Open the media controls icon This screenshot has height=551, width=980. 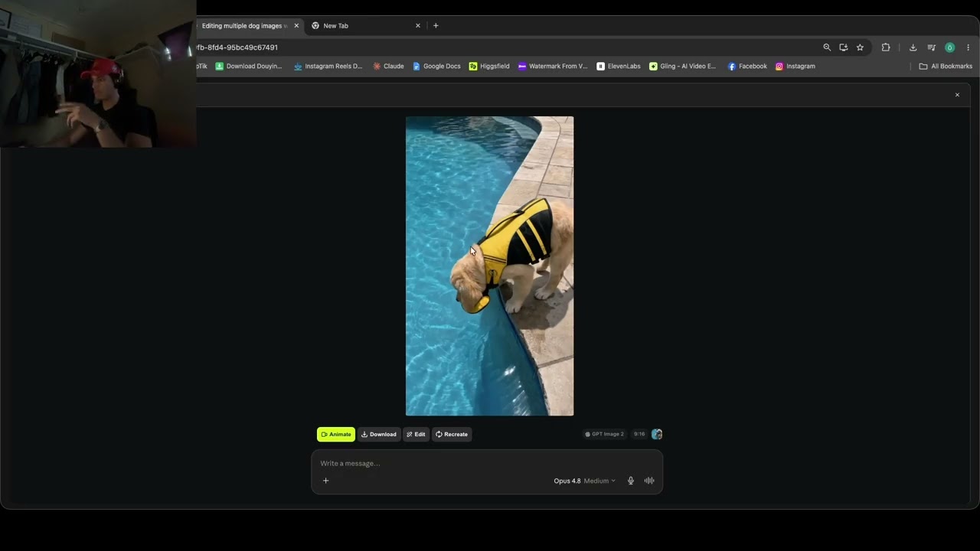point(931,47)
